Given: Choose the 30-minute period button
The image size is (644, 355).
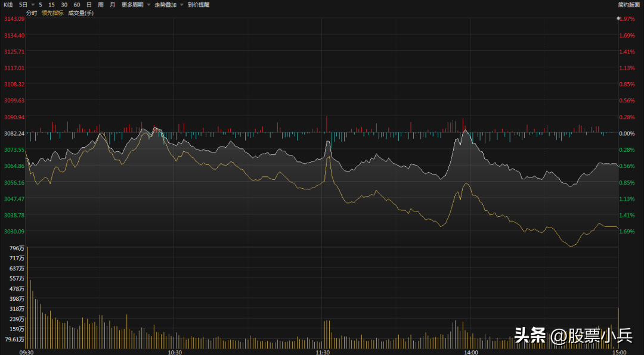Looking at the screenshot, I should (64, 5).
